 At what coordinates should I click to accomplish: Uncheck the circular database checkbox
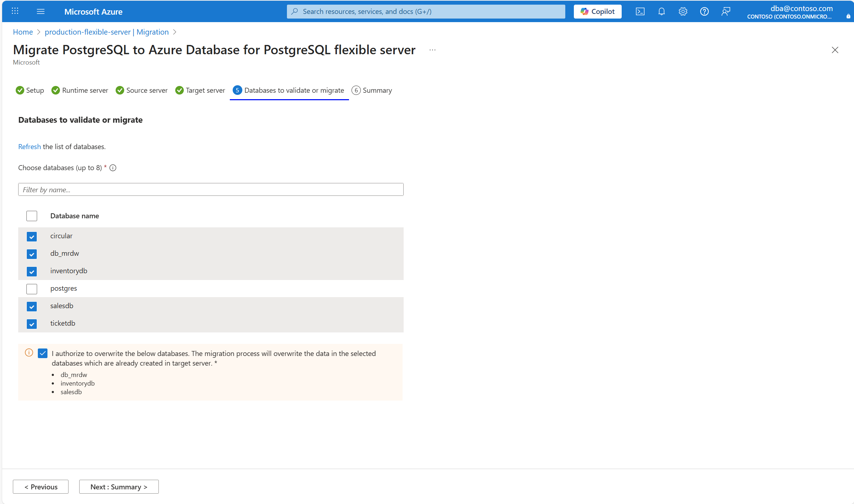point(32,236)
